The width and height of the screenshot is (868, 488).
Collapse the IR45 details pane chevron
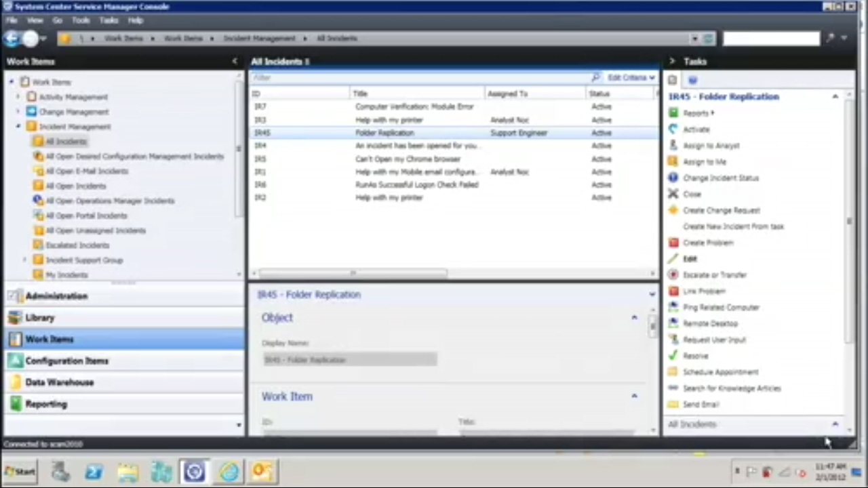click(652, 295)
